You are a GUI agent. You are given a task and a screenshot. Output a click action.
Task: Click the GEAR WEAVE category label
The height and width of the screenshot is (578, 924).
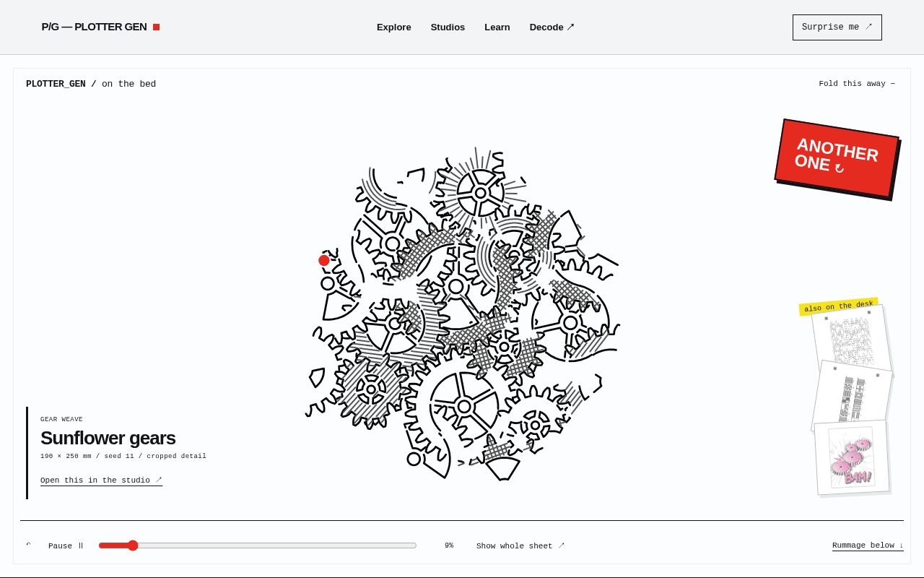(61, 420)
